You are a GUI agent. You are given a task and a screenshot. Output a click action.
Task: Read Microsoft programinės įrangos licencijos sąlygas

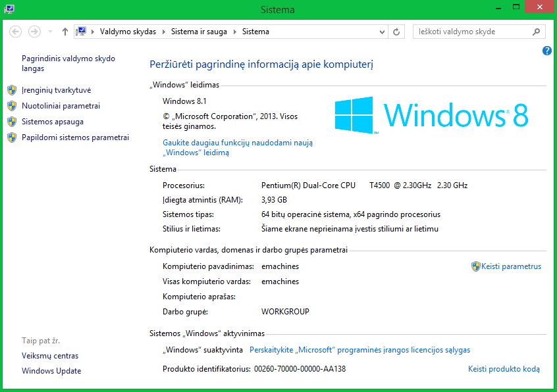tap(360, 350)
